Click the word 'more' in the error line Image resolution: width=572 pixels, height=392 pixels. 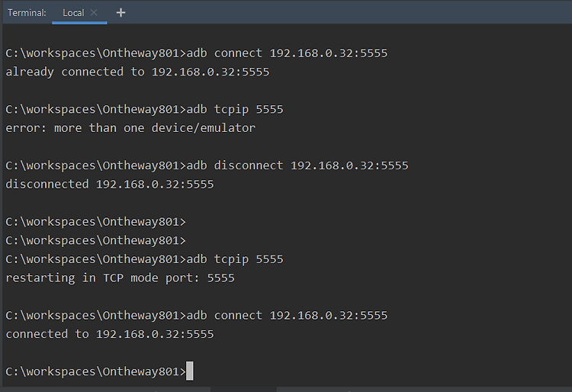68,128
